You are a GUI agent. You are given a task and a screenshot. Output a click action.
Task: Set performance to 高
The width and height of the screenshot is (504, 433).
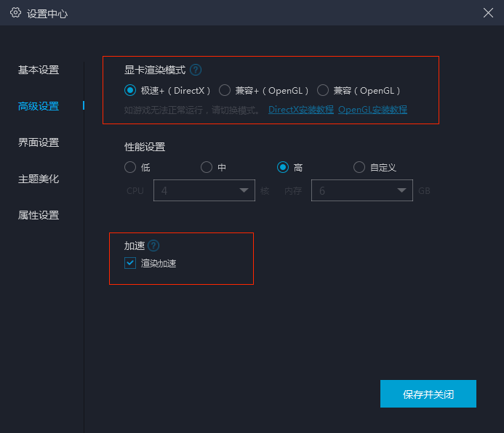click(283, 167)
